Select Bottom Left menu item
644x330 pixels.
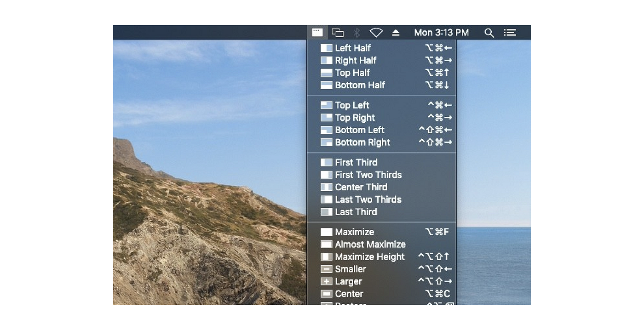tap(381, 130)
